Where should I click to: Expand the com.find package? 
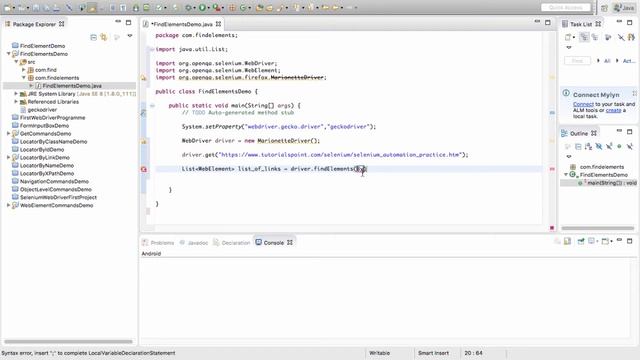tap(24, 70)
